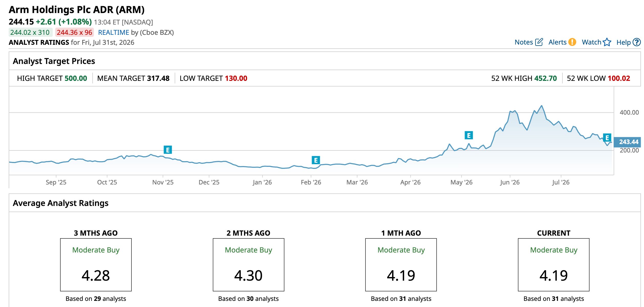Click the CURRENT label
Screen dimensions: 644x307
(x=554, y=233)
